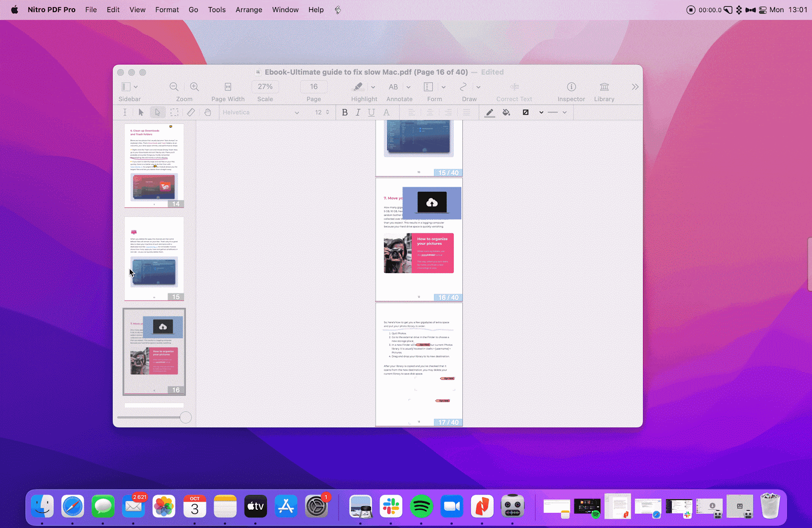Image resolution: width=812 pixels, height=528 pixels.
Task: Align text center
Action: pos(430,112)
